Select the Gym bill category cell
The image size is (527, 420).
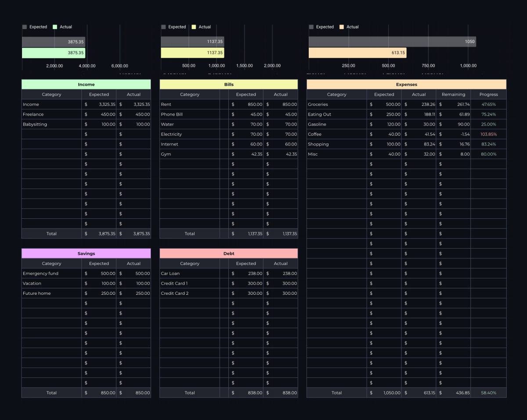190,154
